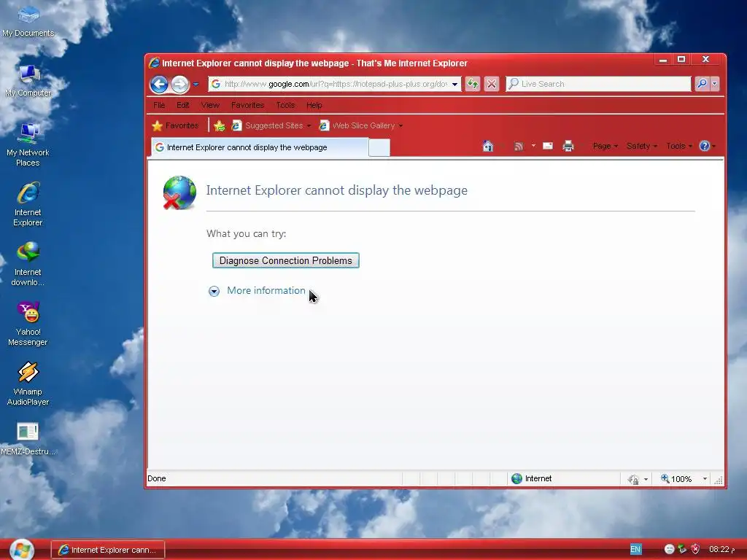This screenshot has height=560, width=747.
Task: Open the recent pages dropdown arrow
Action: point(196,85)
